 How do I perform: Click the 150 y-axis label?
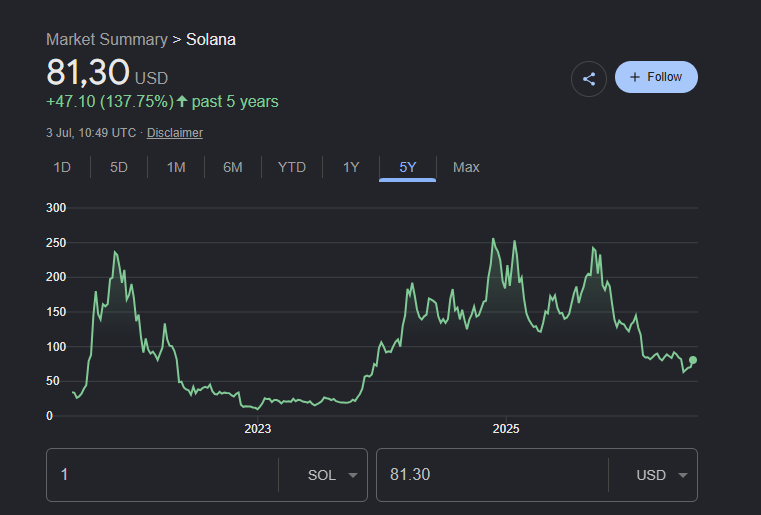pyautogui.click(x=56, y=312)
